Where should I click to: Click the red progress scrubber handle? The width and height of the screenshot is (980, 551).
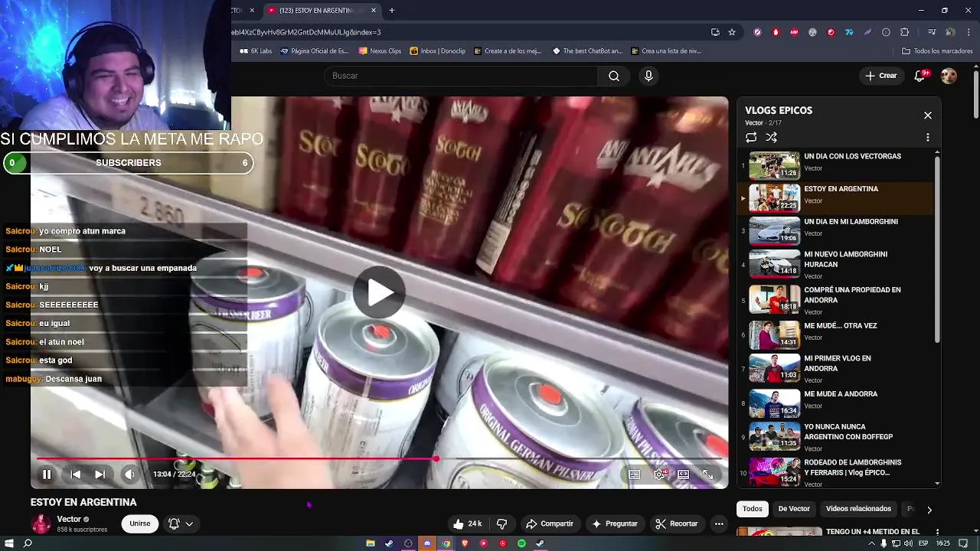pyautogui.click(x=436, y=459)
